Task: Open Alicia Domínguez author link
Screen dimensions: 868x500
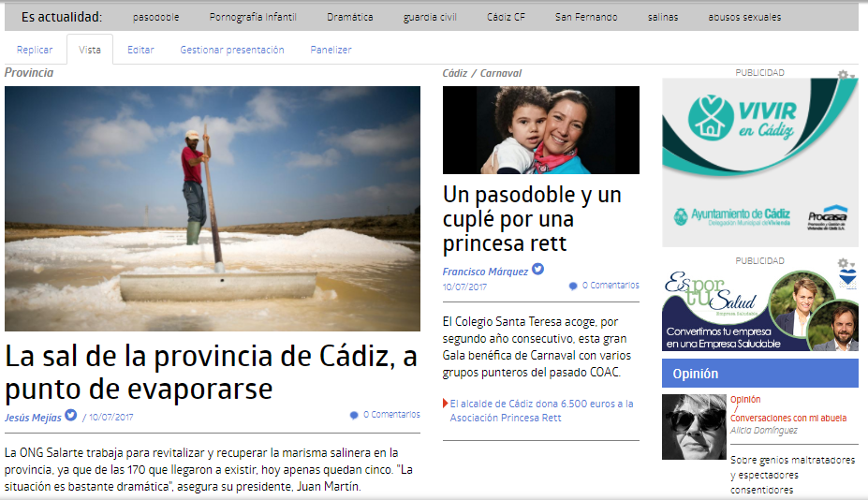Action: click(x=764, y=430)
